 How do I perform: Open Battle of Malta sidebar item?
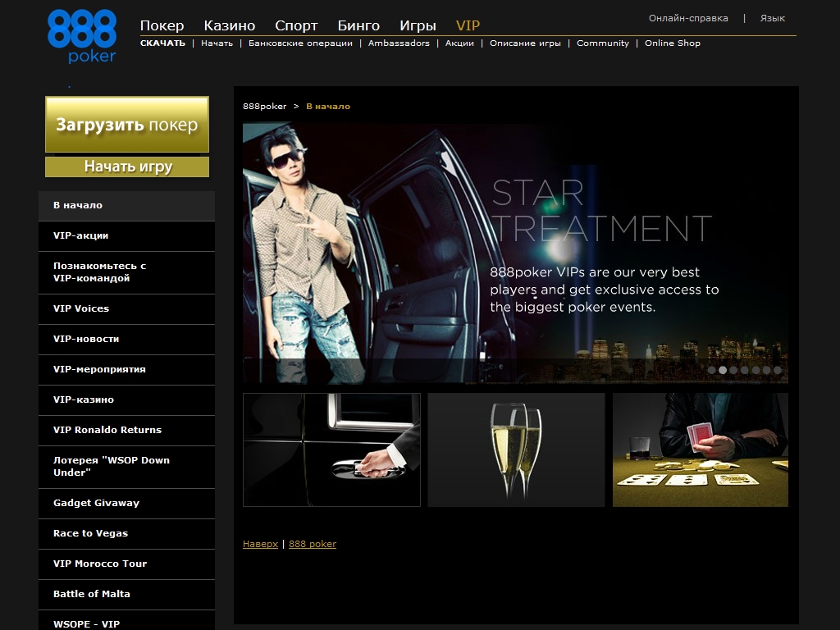point(92,594)
